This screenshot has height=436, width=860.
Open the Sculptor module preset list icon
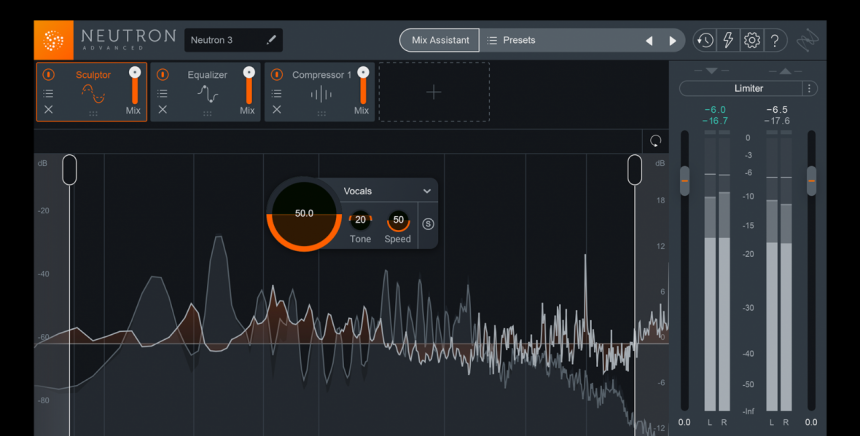48,93
